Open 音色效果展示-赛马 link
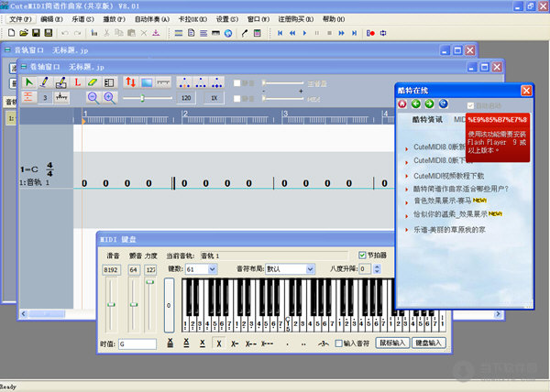The width and height of the screenshot is (550, 392). [443, 201]
